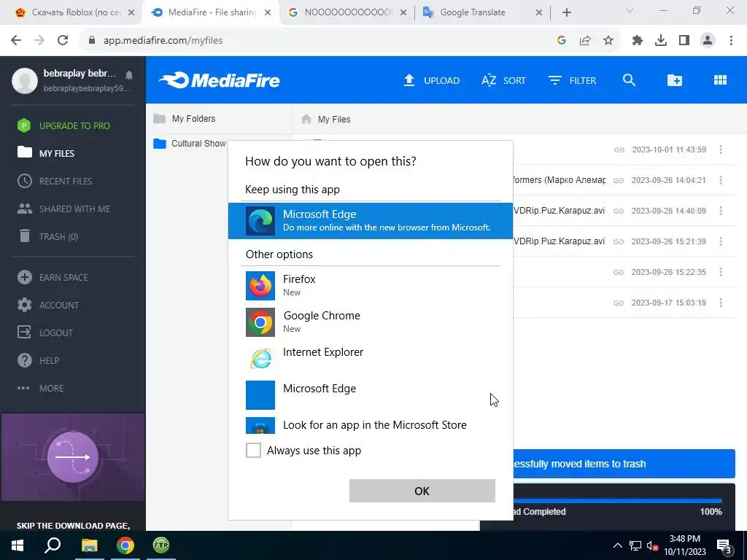This screenshot has height=560, width=747.
Task: Click LOGOUT
Action: pos(44,332)
